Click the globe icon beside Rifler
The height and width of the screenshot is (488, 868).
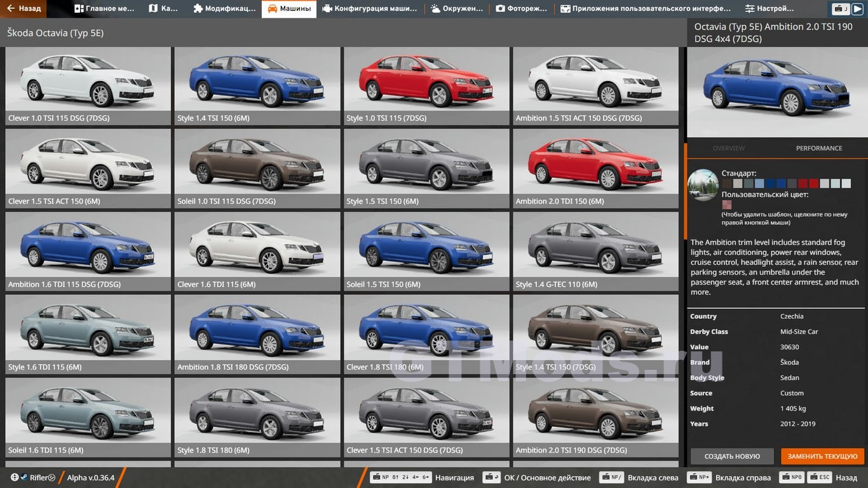pos(15,477)
